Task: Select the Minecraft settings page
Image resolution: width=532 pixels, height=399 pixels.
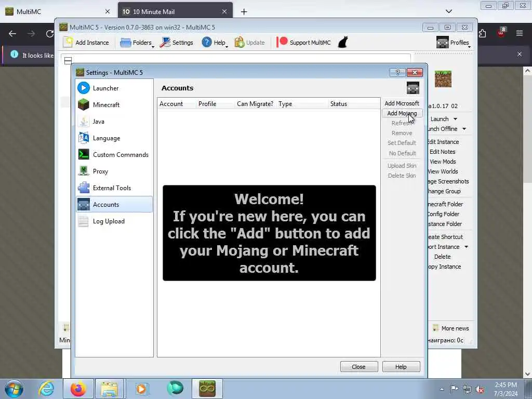Action: [x=114, y=105]
